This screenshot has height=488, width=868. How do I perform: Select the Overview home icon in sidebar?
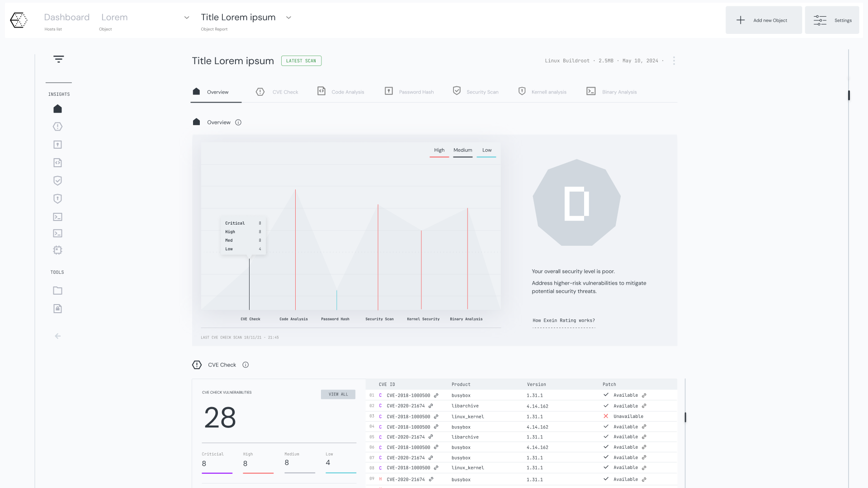[57, 109]
